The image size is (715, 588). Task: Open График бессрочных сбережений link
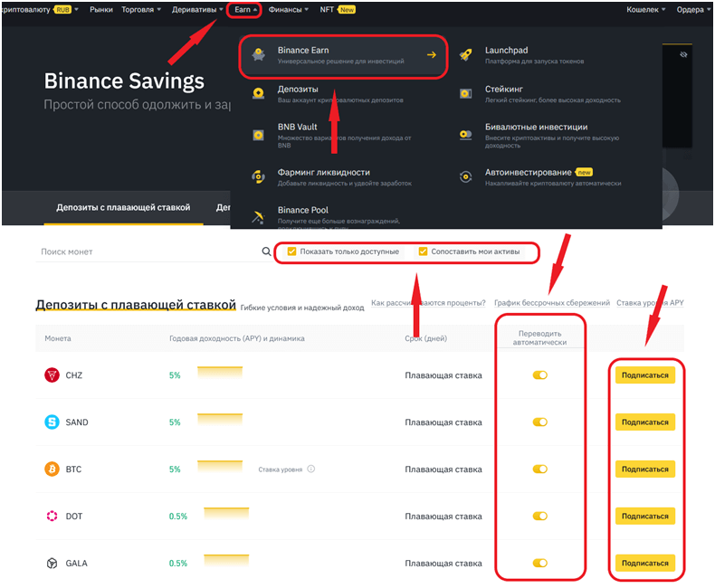coord(552,303)
